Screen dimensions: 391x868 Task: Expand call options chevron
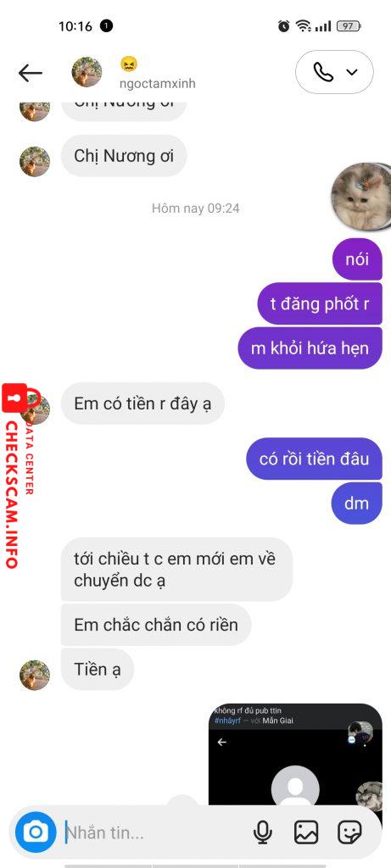pos(352,72)
